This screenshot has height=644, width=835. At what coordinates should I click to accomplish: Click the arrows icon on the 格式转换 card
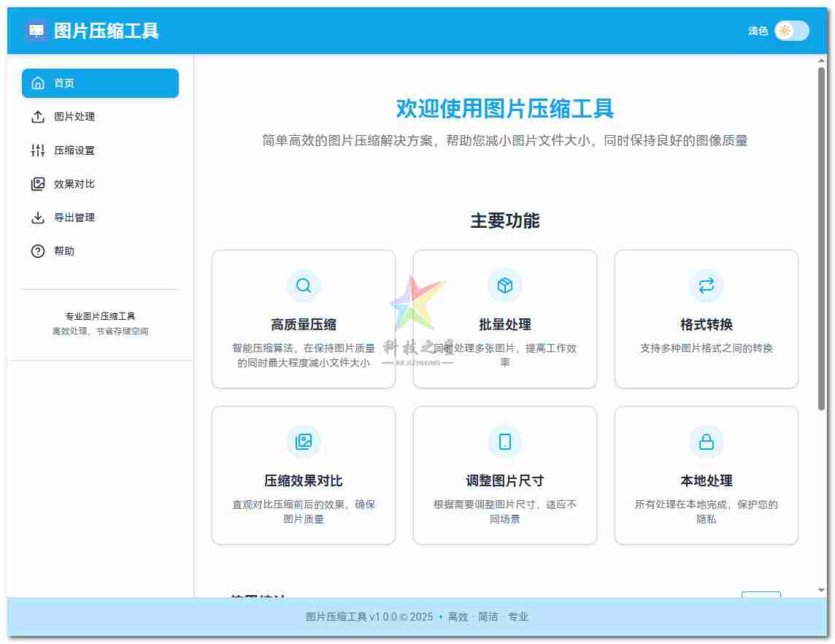click(706, 285)
